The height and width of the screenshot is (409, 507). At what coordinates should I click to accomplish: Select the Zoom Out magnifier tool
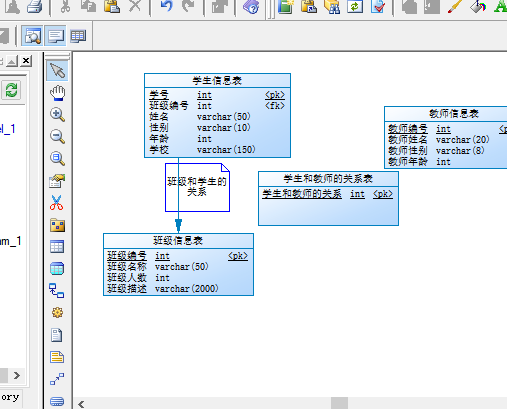(x=57, y=136)
